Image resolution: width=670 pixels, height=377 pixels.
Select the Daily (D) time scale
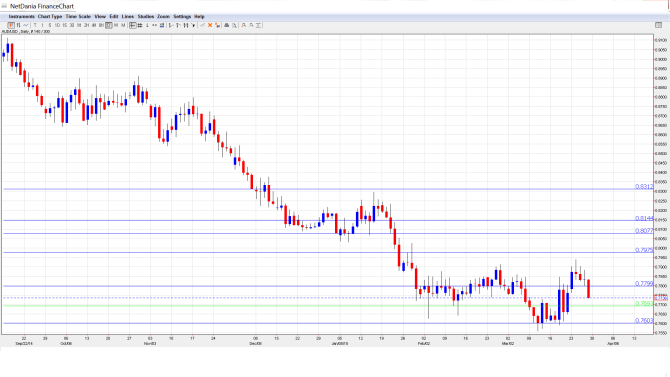point(109,25)
